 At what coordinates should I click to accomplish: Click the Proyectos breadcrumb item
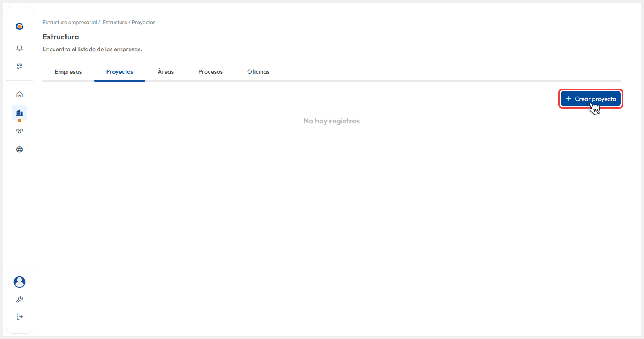coord(143,23)
